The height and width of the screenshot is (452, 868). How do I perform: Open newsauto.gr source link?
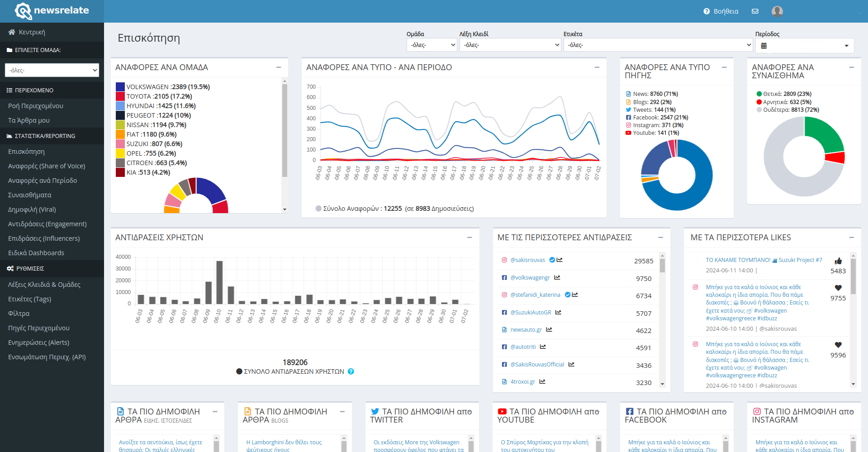(x=526, y=330)
